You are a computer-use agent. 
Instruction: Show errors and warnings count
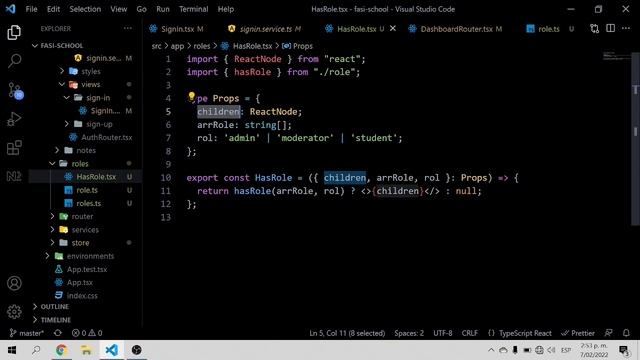click(x=87, y=333)
